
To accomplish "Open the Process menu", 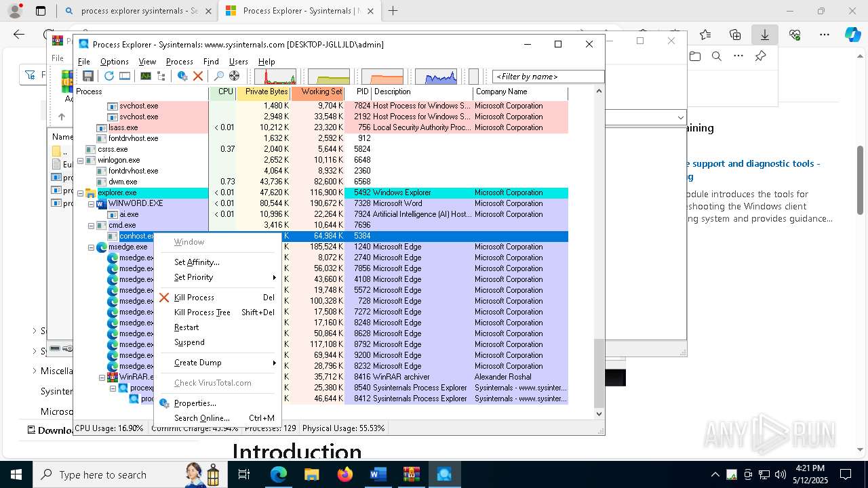I will coord(180,62).
